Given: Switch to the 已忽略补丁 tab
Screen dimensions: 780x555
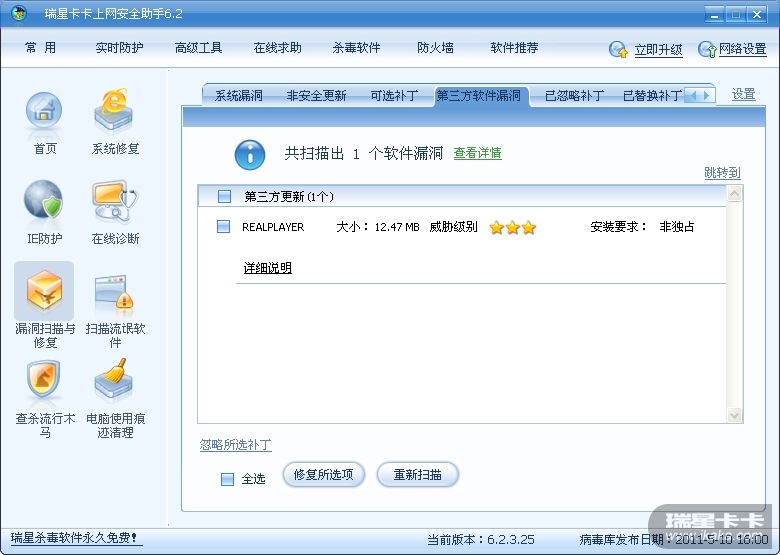Looking at the screenshot, I should pos(575,95).
